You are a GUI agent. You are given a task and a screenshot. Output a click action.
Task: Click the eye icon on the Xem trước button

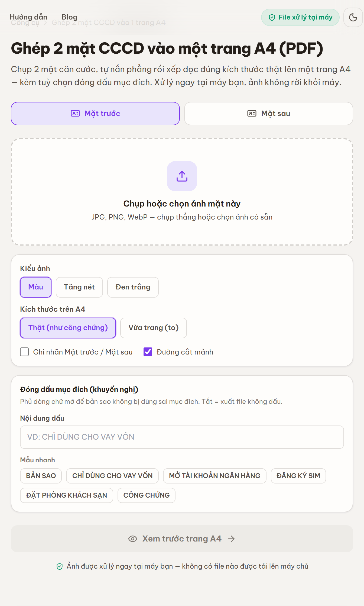pos(133,539)
